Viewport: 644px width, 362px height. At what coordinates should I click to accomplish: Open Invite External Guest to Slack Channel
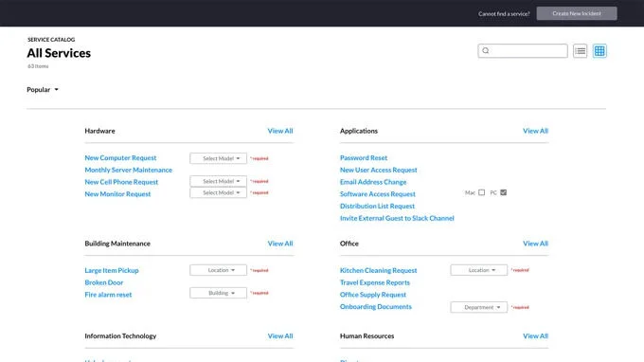pyautogui.click(x=397, y=218)
